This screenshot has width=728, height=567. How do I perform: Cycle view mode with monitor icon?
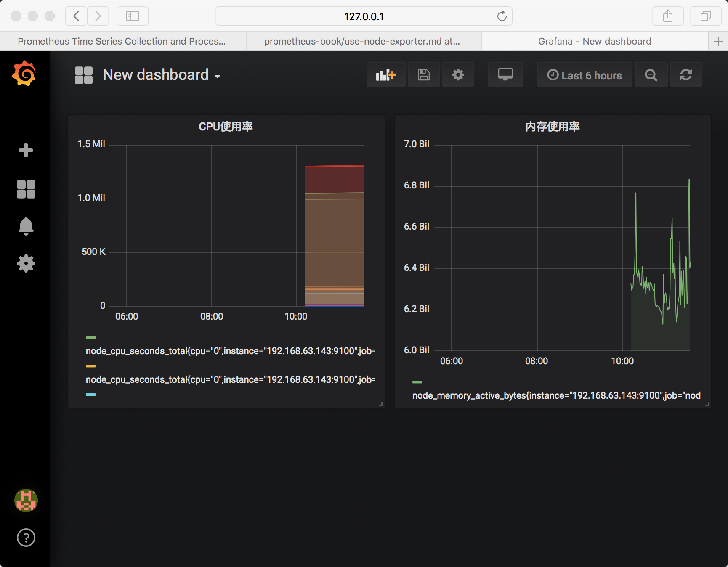pos(505,75)
